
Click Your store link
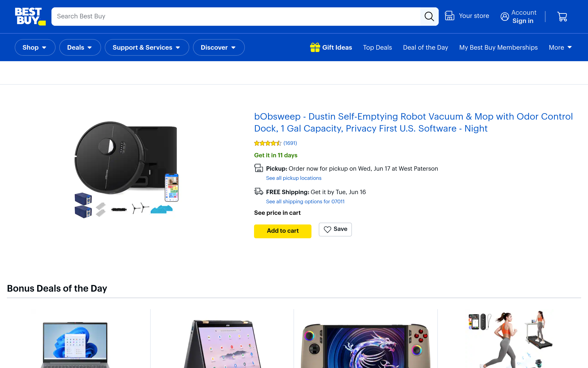[467, 16]
